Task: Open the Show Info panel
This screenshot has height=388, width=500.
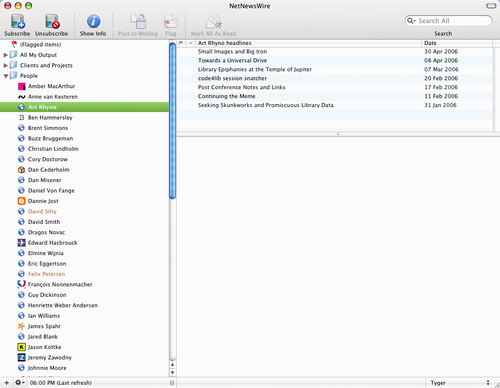Action: [x=93, y=21]
